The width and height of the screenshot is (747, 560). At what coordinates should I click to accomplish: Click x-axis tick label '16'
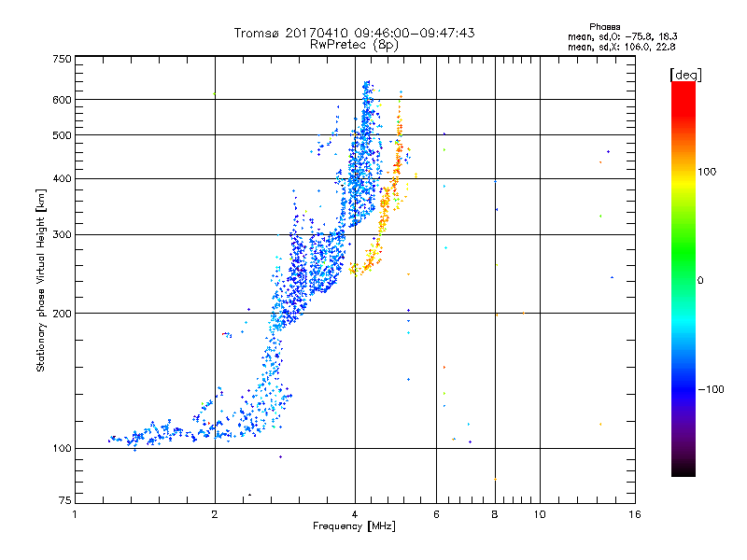pyautogui.click(x=635, y=514)
